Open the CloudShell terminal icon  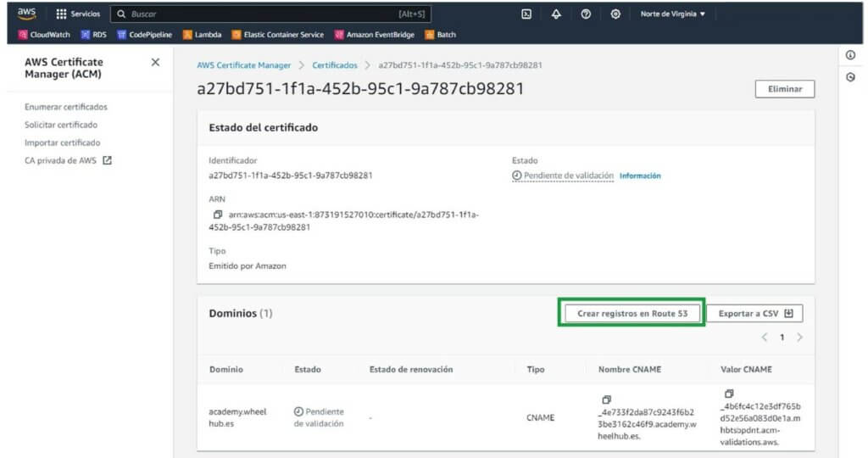pyautogui.click(x=526, y=14)
